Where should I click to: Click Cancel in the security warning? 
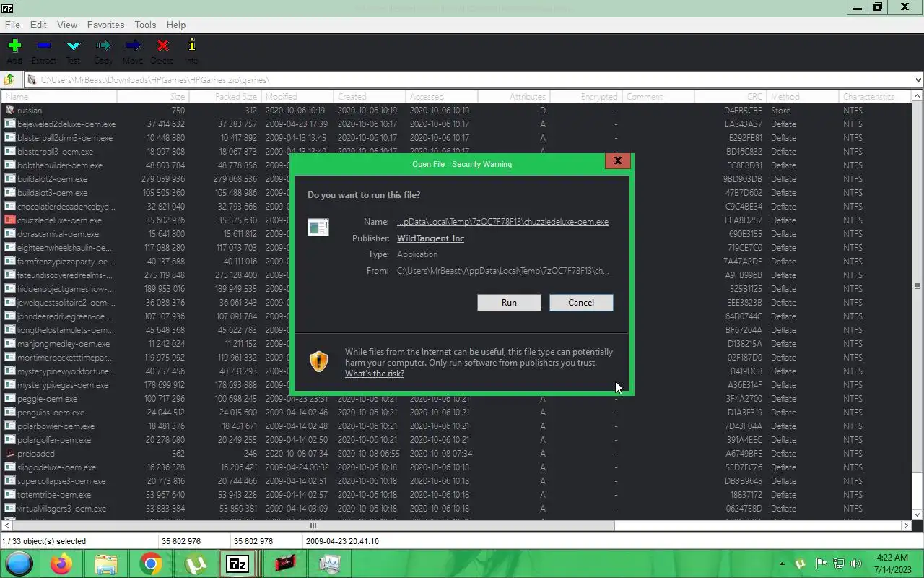[x=581, y=303]
